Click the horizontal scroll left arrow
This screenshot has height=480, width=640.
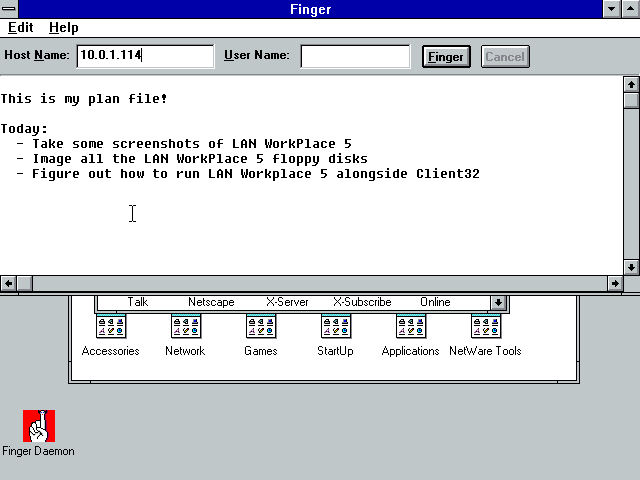point(9,283)
